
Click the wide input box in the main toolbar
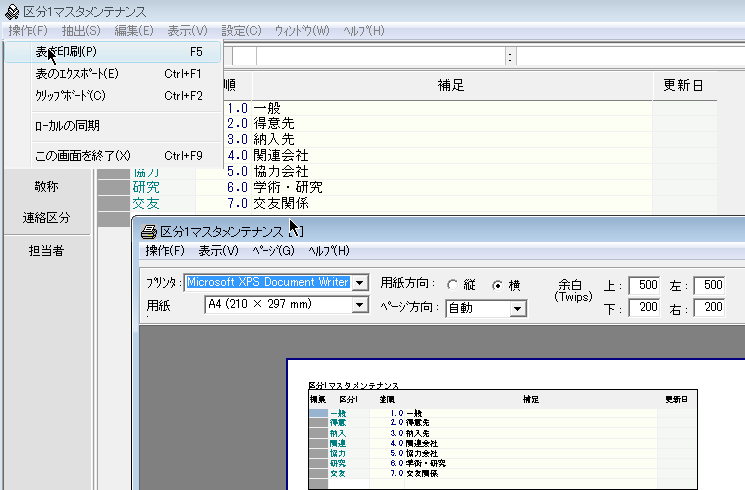coord(381,56)
